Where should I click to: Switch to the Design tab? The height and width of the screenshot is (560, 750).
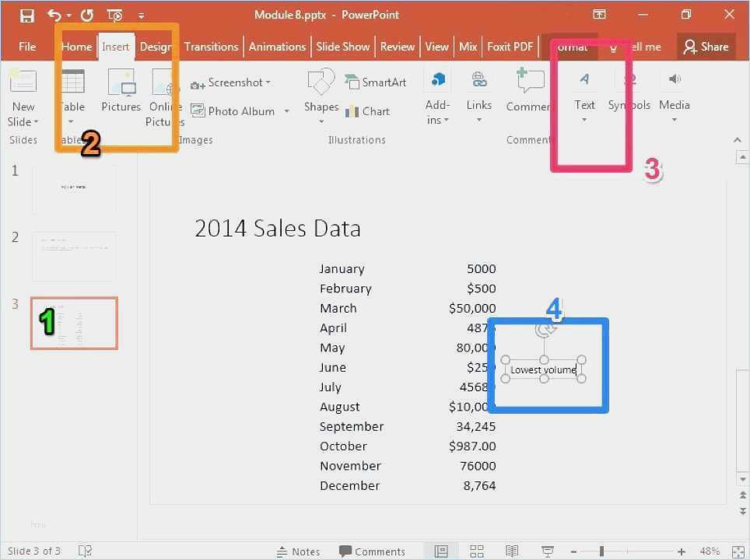[x=156, y=47]
